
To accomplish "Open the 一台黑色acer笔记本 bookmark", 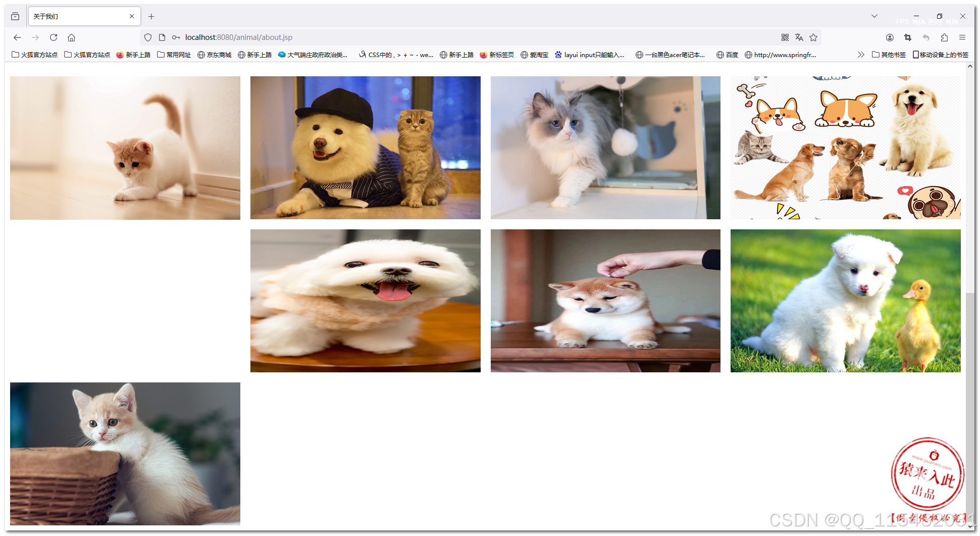I will tap(670, 55).
